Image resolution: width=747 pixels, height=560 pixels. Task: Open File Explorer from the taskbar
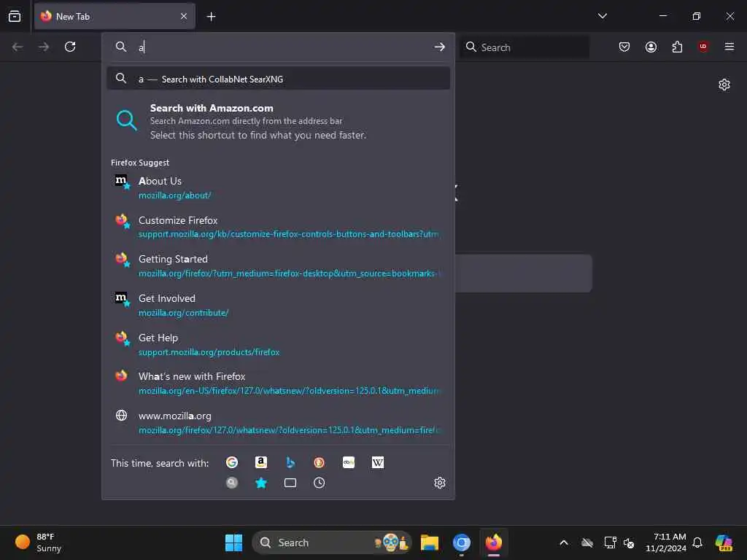pos(429,542)
